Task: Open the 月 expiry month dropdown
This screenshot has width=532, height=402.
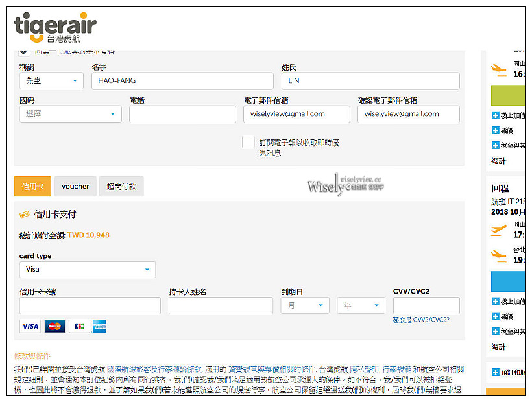Action: [x=305, y=305]
